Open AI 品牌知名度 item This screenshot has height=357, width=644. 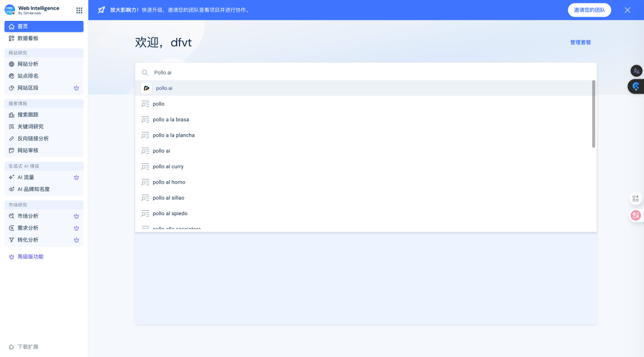point(44,189)
